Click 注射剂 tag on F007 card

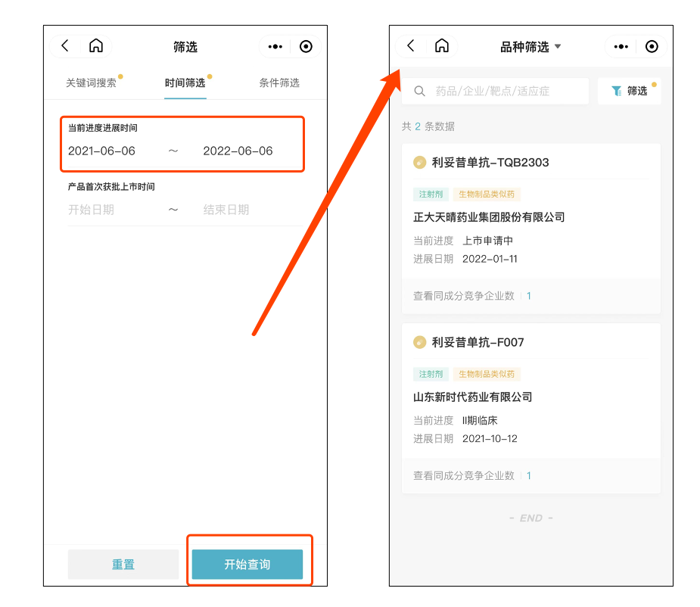(431, 374)
